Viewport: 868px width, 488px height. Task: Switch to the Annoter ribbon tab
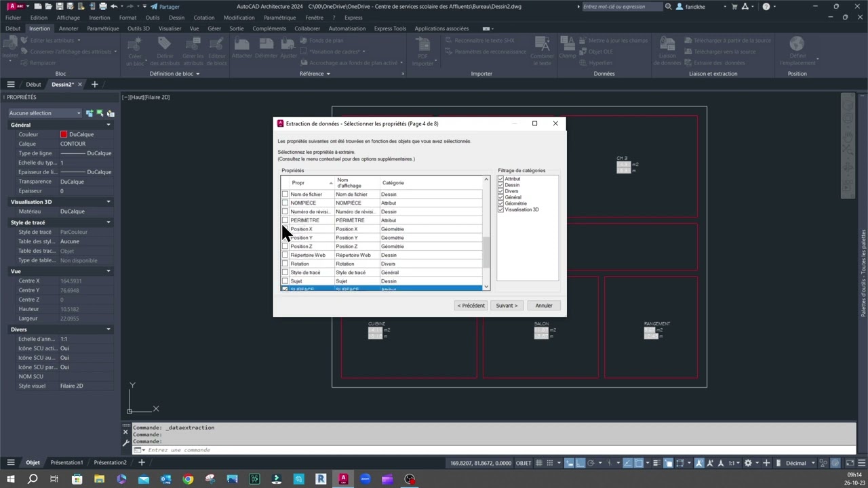click(68, 28)
